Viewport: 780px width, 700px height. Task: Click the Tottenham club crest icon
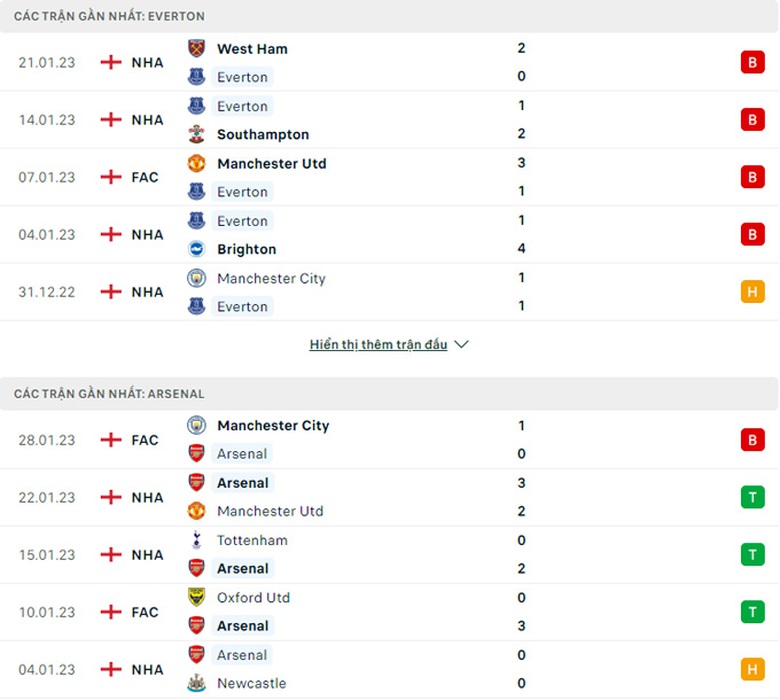196,540
